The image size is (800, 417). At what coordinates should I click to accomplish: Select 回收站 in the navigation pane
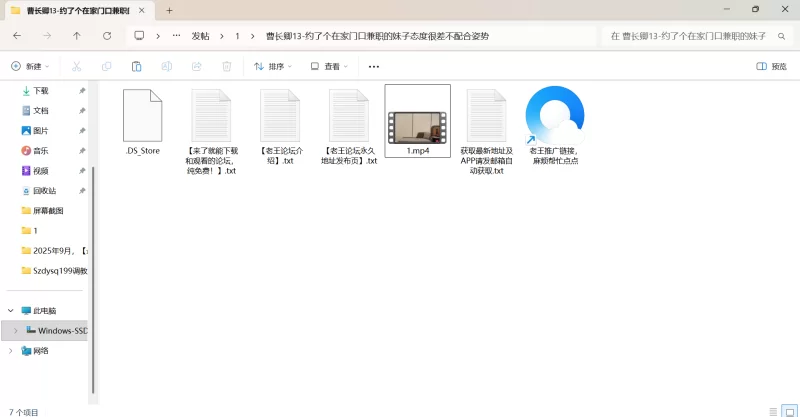[x=44, y=190]
